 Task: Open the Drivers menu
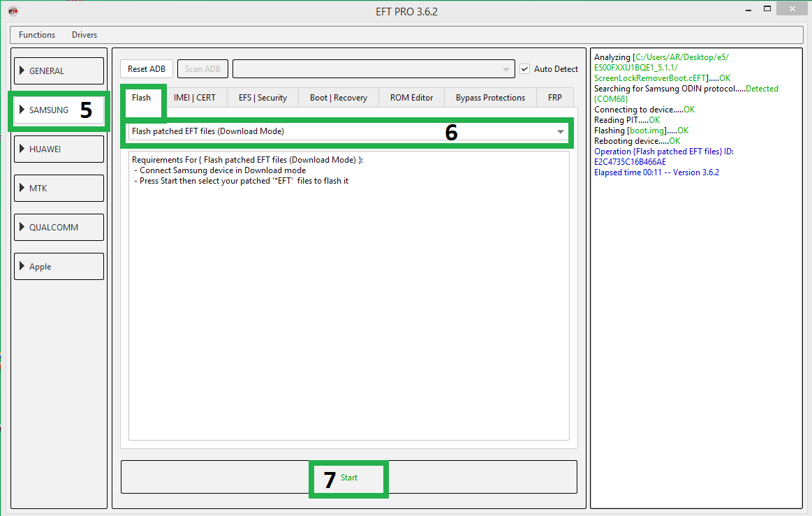pyautogui.click(x=84, y=35)
